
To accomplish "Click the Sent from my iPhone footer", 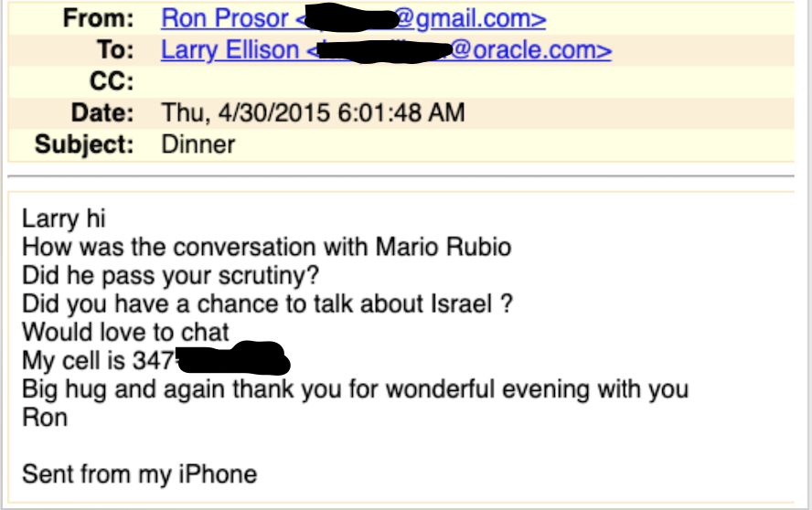I will (139, 474).
